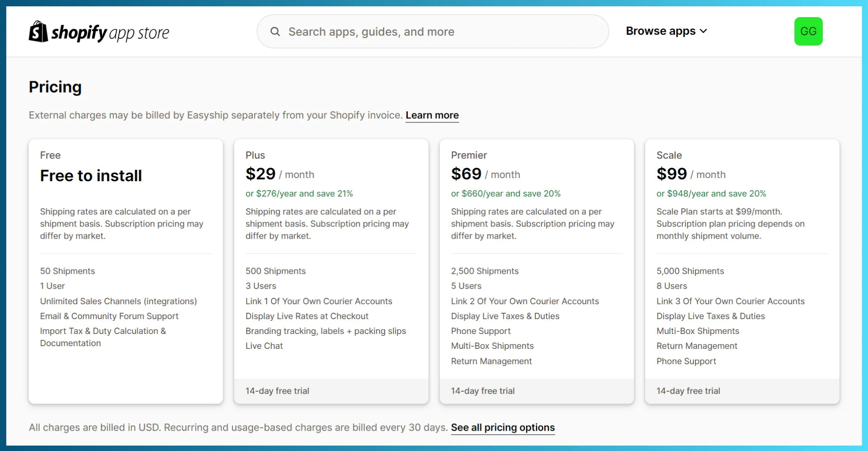Click 'Display Live Rates at Checkout' feature
868x451 pixels.
[307, 316]
